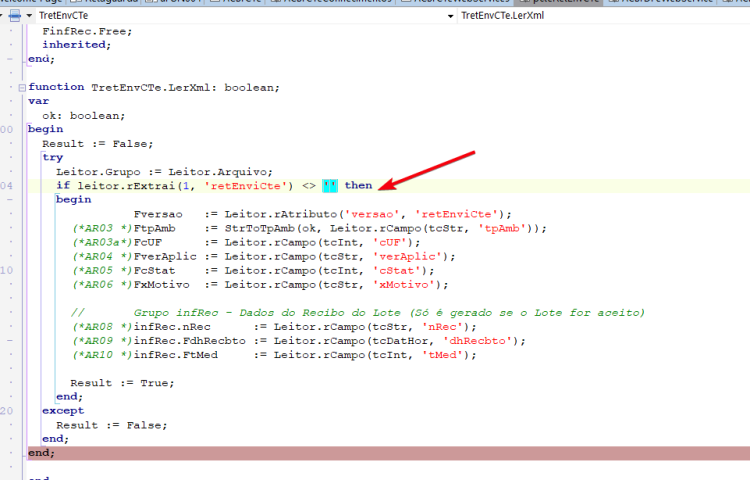
Task: Click 'Leitor.Grupo := Leitor.Arquivo;' line
Action: 164,172
